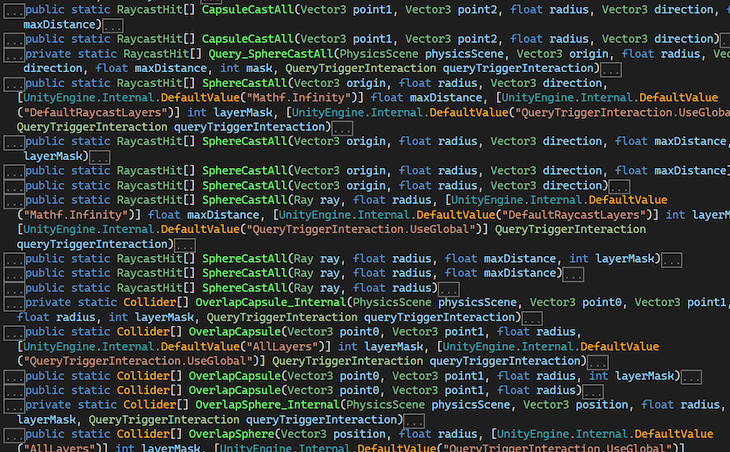Expand left fold box of OverlapCapsule ending 'float radius)'

14,391
